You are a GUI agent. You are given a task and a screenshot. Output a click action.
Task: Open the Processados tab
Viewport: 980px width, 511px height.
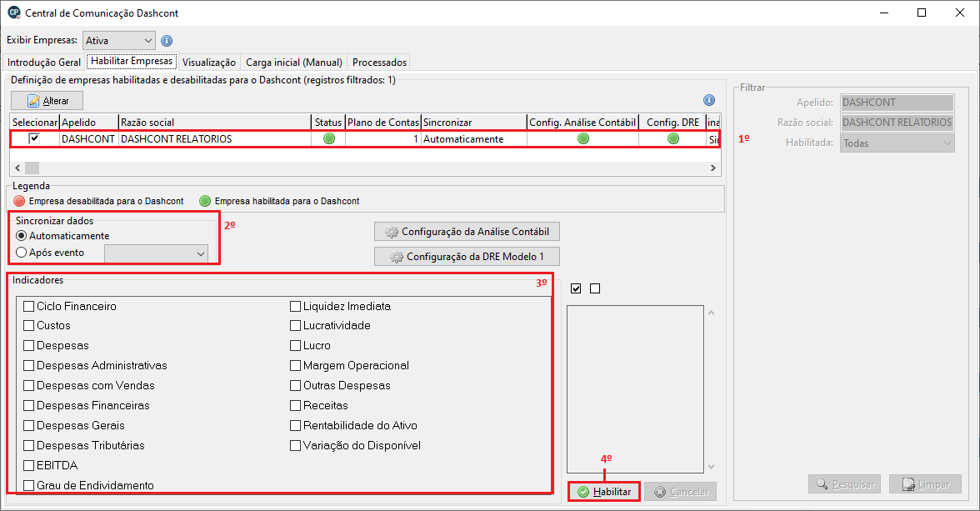(379, 62)
